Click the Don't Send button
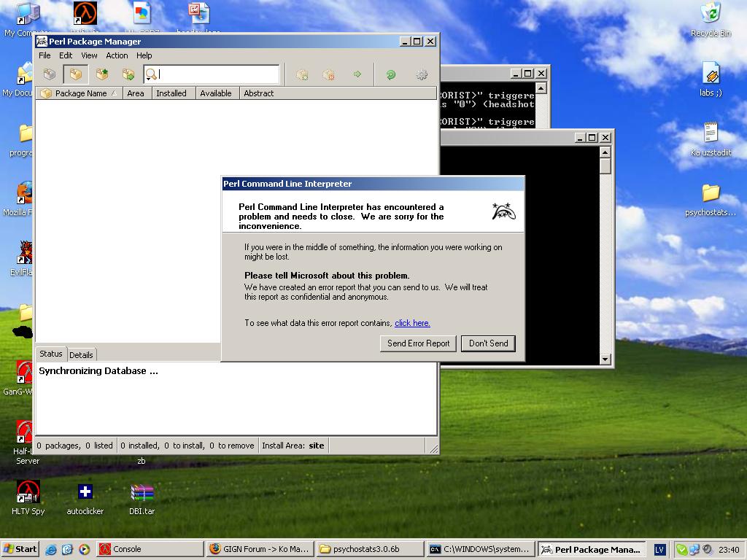 [x=488, y=343]
